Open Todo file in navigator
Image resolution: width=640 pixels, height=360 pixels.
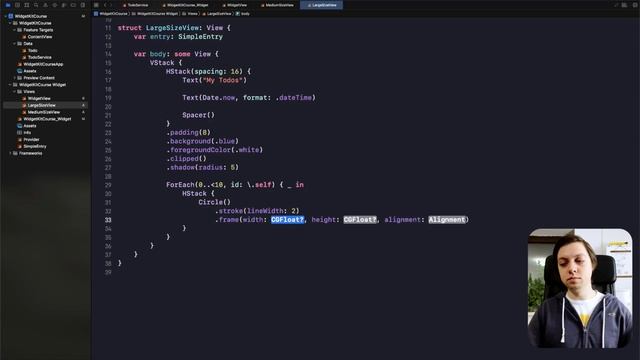33,51
